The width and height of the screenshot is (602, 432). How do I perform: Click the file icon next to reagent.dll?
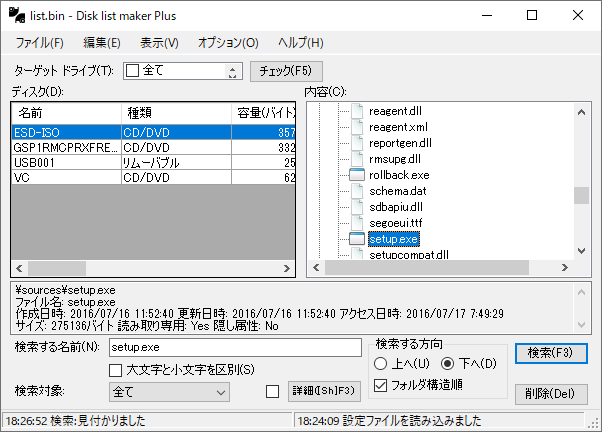(357, 111)
